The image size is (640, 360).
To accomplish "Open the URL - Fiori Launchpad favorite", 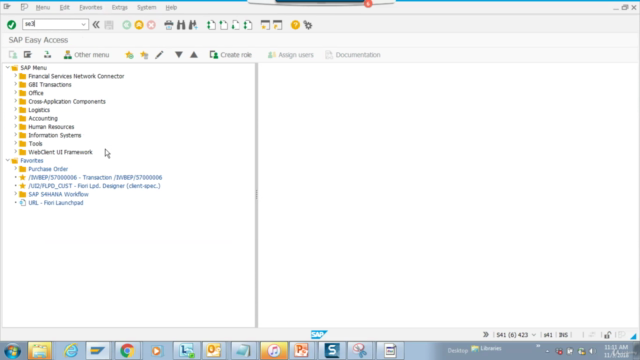I will [x=56, y=203].
